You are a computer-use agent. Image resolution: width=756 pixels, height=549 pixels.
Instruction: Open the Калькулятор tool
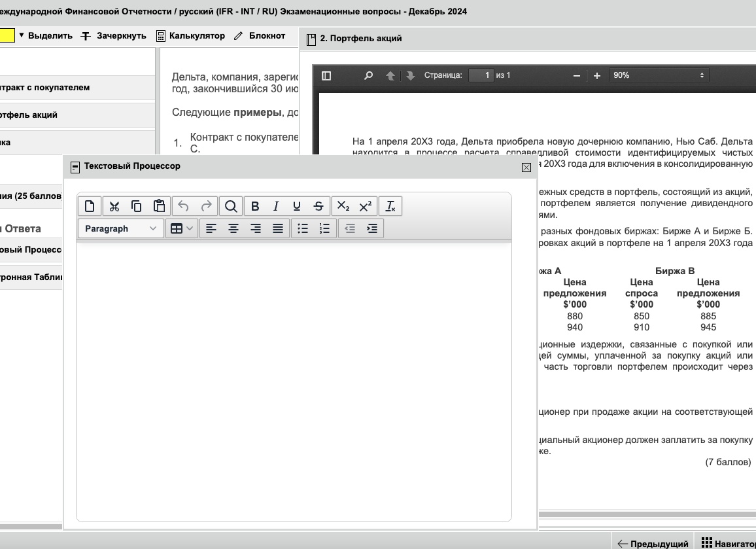(x=190, y=36)
